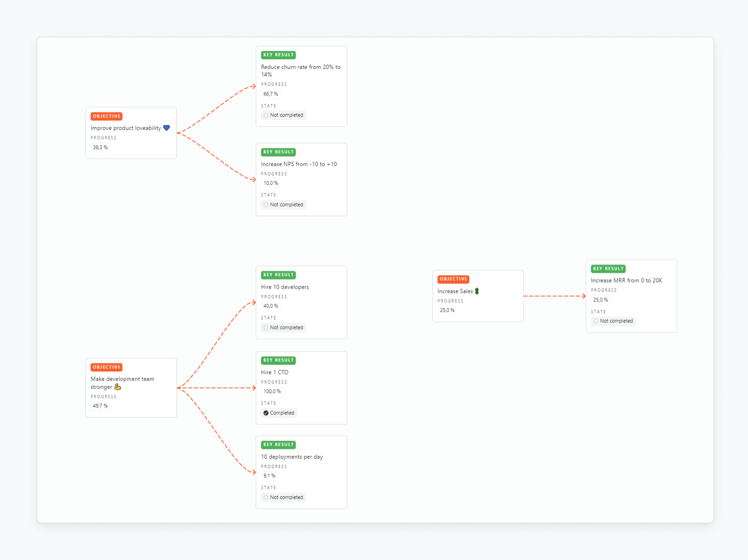748x560 pixels.
Task: Click the Completed checkmark icon on Hire 1 CTO
Action: (x=266, y=413)
